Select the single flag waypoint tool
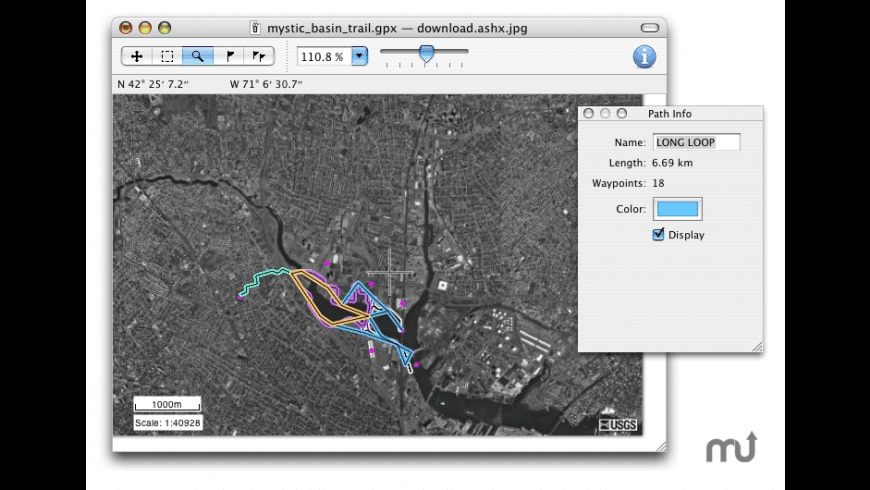This screenshot has height=490, width=870. pyautogui.click(x=228, y=57)
